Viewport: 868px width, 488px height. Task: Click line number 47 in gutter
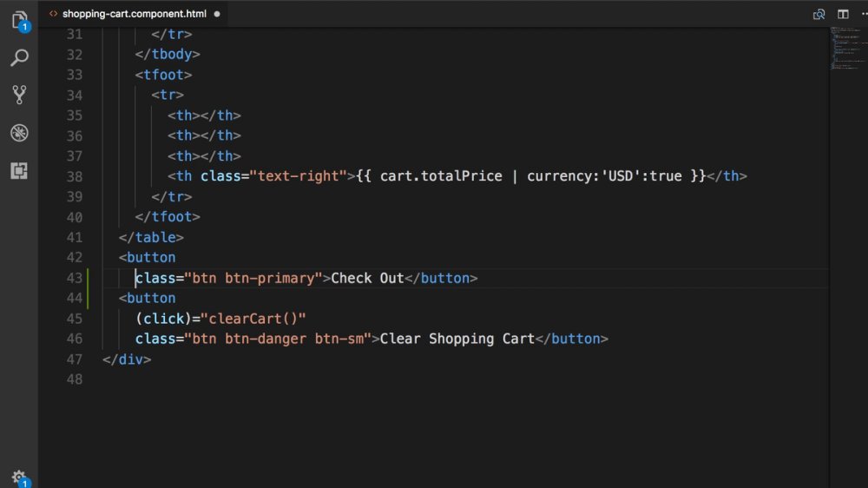point(74,359)
